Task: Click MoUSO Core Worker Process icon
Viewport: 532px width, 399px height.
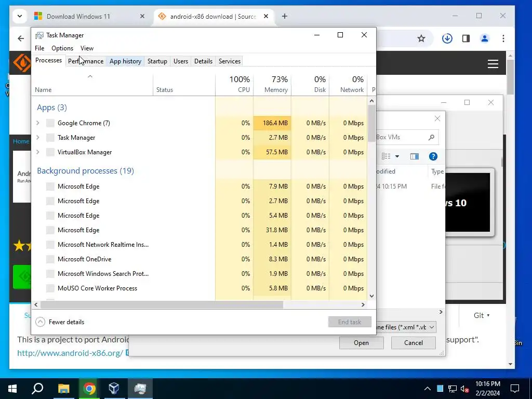Action: (x=50, y=288)
